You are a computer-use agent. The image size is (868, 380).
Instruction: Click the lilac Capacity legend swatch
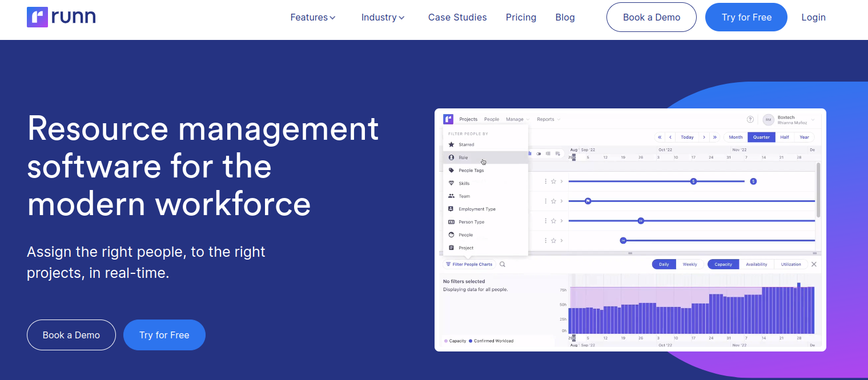click(446, 341)
